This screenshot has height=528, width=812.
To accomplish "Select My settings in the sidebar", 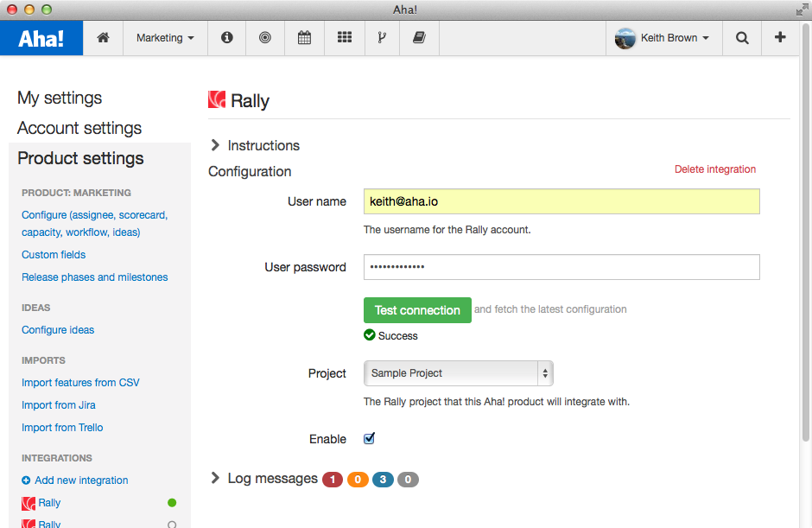I will click(59, 98).
